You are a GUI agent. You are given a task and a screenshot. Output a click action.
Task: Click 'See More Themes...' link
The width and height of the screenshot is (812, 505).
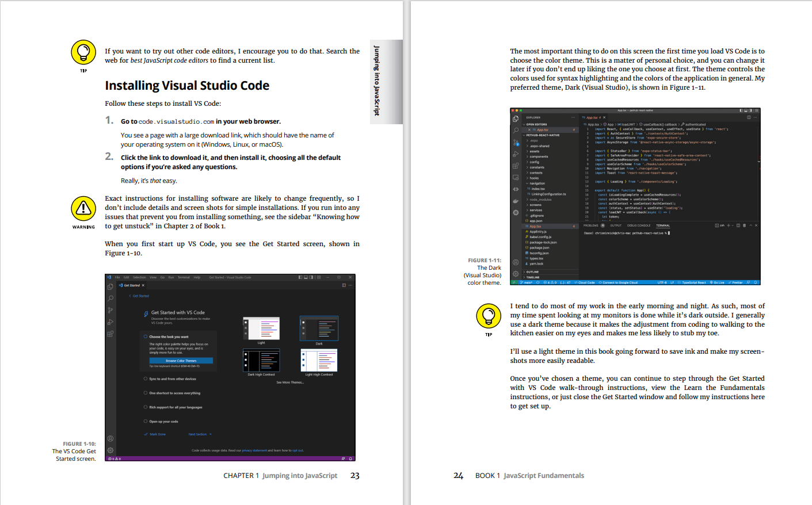[x=290, y=382]
